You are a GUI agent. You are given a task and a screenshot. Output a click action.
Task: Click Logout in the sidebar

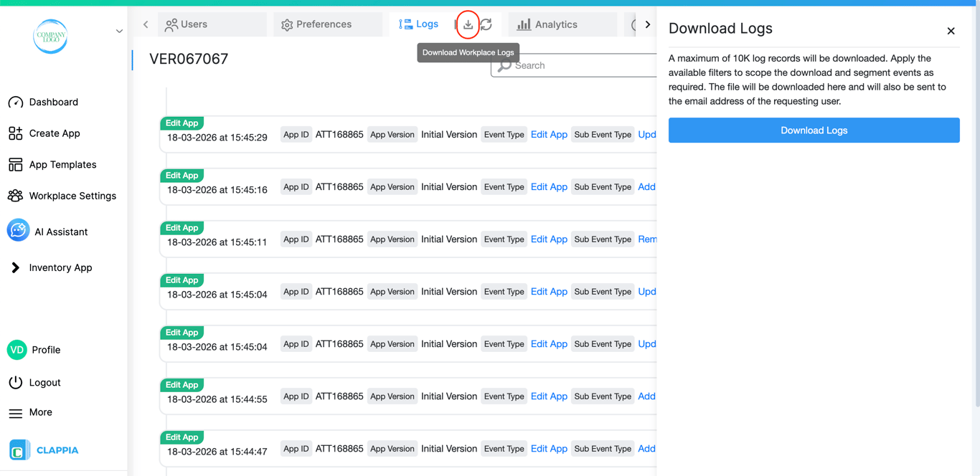click(x=44, y=383)
